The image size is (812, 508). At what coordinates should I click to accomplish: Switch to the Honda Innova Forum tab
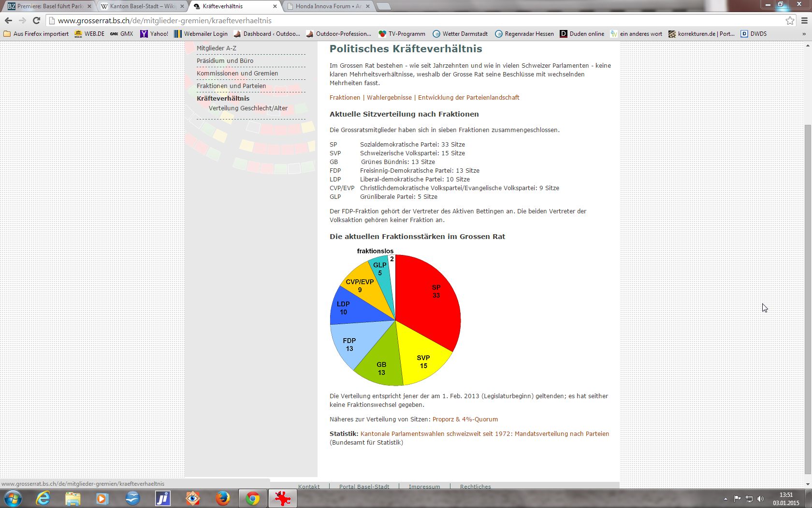(328, 6)
